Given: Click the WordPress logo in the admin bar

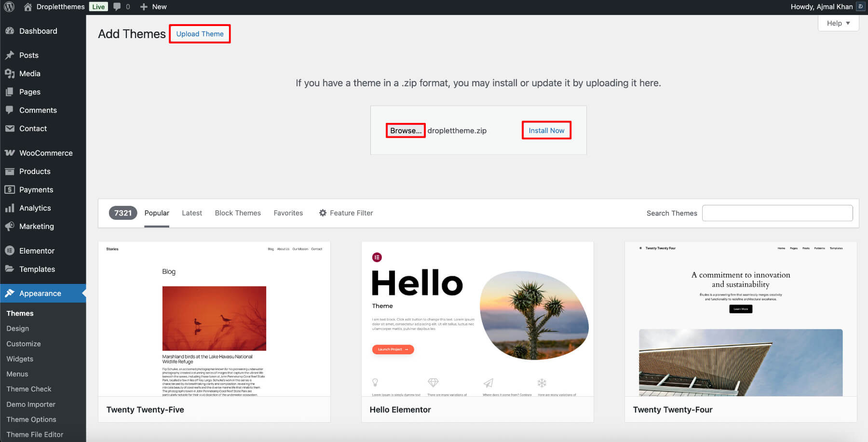Looking at the screenshot, I should coord(9,7).
